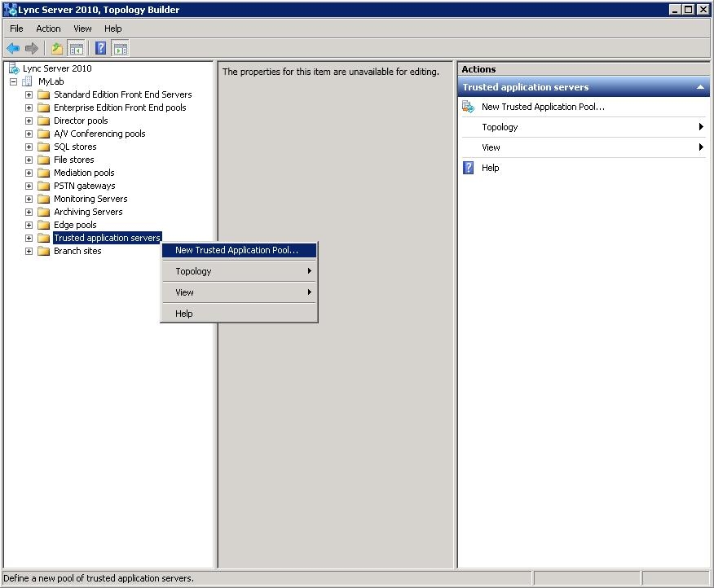Viewport: 714px width, 588px height.
Task: Toggle the Show/Hide Console Tree toolbar icon
Action: point(76,49)
